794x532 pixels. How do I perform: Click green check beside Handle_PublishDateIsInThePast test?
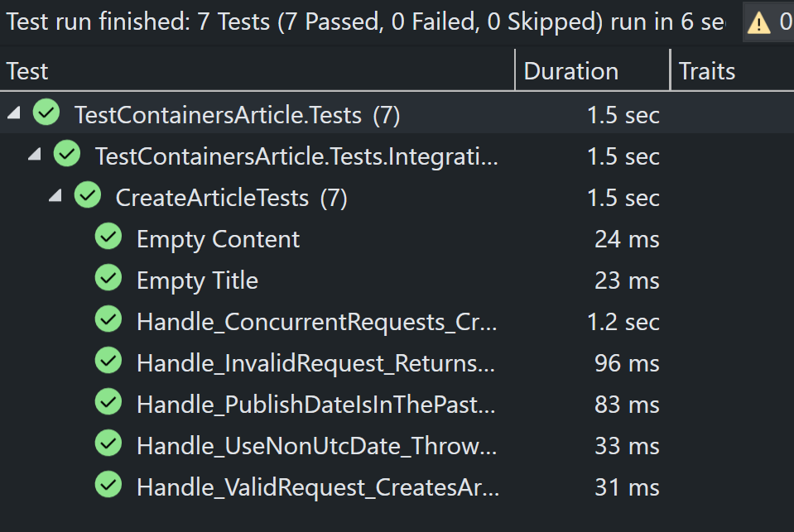coord(108,403)
